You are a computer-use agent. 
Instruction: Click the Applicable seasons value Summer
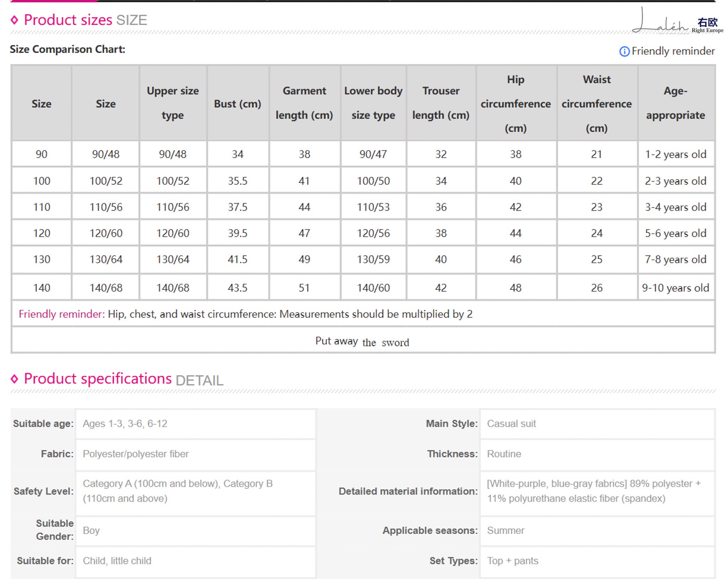coord(505,530)
